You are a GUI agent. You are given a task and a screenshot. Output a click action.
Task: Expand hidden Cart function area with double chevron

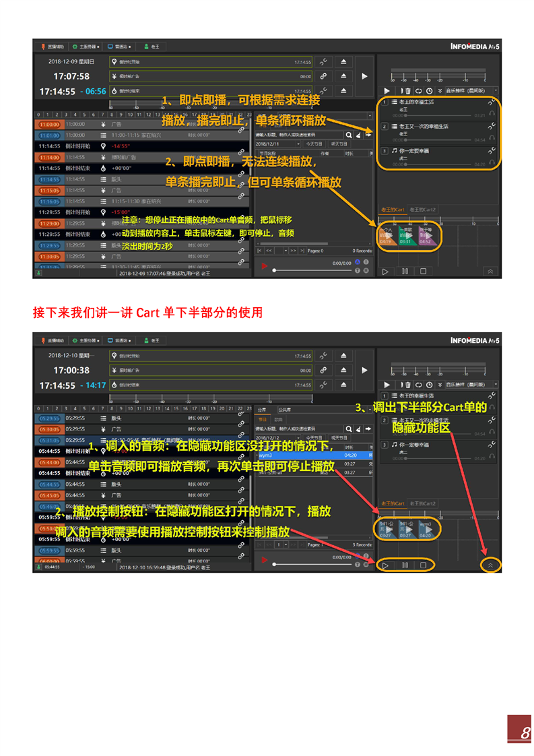(x=490, y=565)
